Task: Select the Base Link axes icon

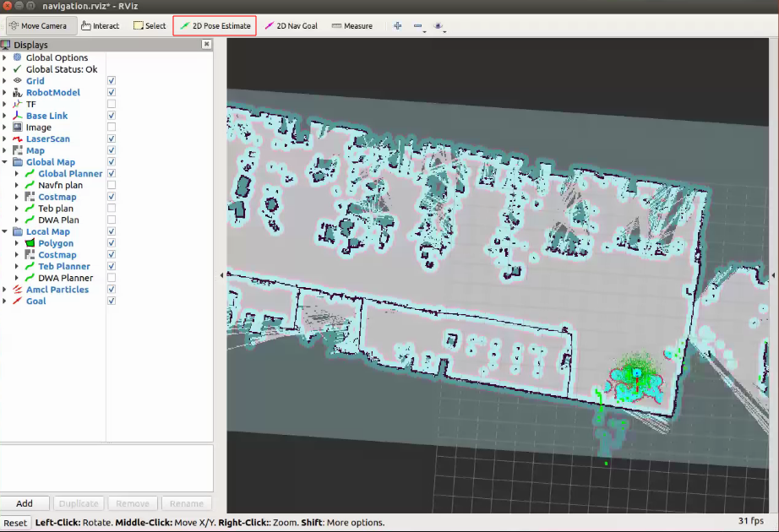Action: [18, 115]
